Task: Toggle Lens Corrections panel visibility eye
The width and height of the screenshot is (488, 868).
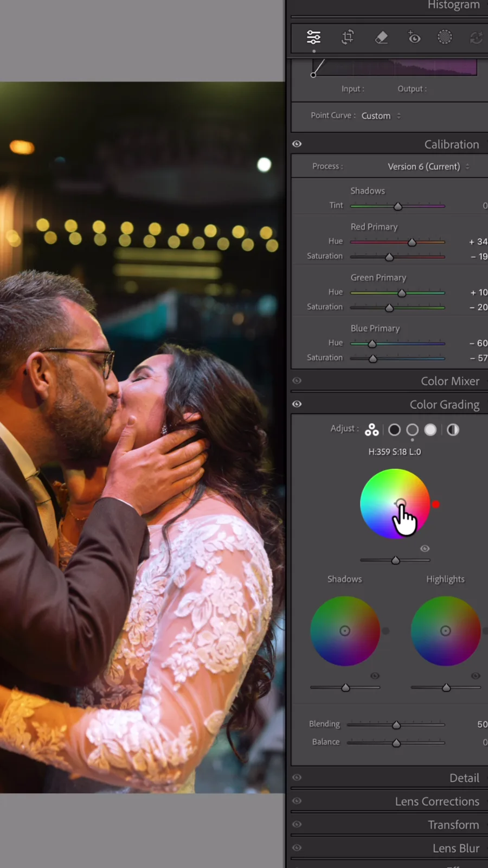Action: pyautogui.click(x=297, y=801)
